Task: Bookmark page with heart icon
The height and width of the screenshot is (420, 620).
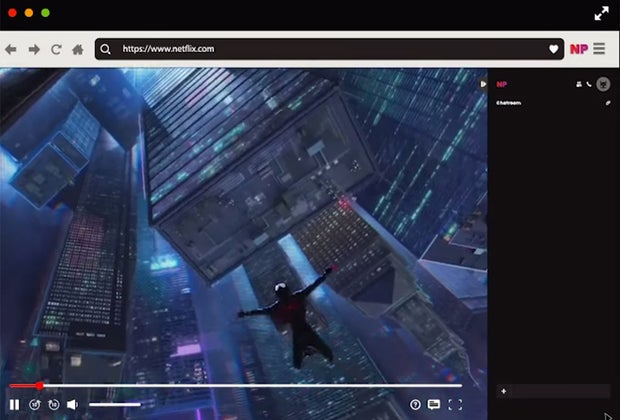Action: [553, 49]
